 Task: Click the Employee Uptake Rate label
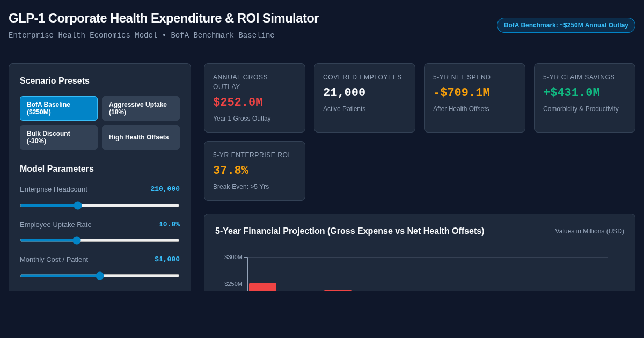(x=56, y=225)
